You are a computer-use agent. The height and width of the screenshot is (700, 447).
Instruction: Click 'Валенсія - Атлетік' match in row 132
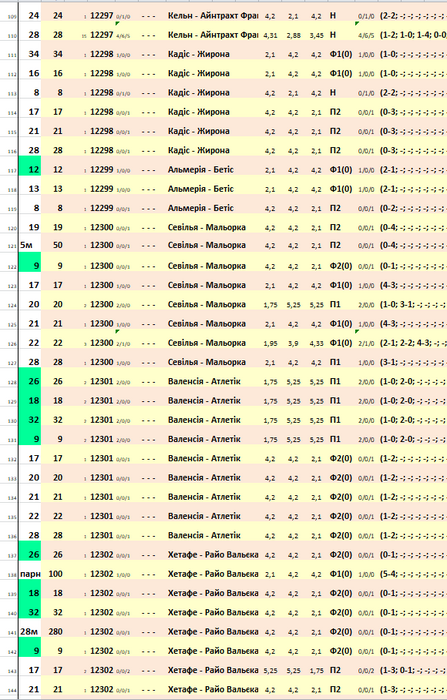(x=204, y=458)
